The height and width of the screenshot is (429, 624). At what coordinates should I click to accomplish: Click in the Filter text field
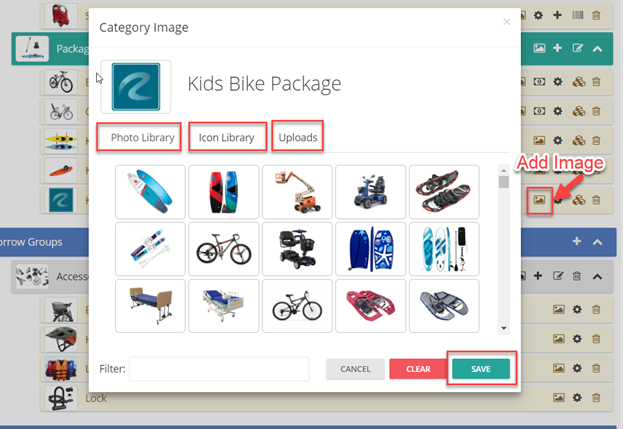[x=219, y=369]
